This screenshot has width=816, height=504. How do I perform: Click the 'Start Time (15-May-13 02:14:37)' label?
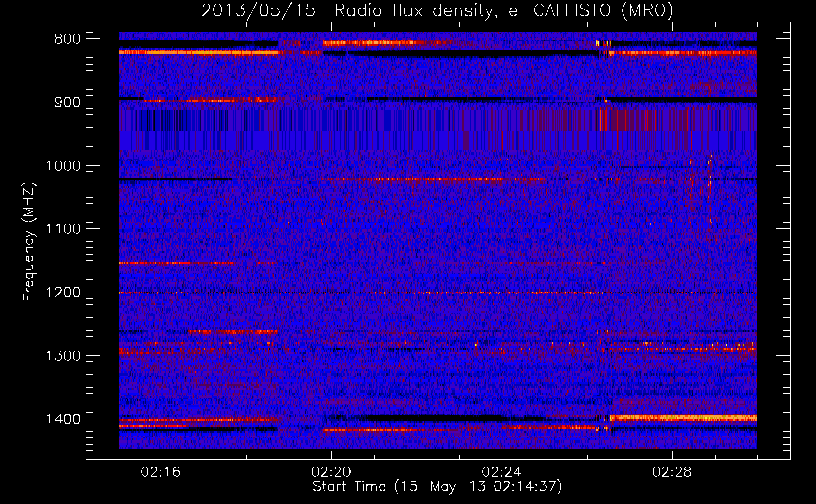tap(437, 487)
